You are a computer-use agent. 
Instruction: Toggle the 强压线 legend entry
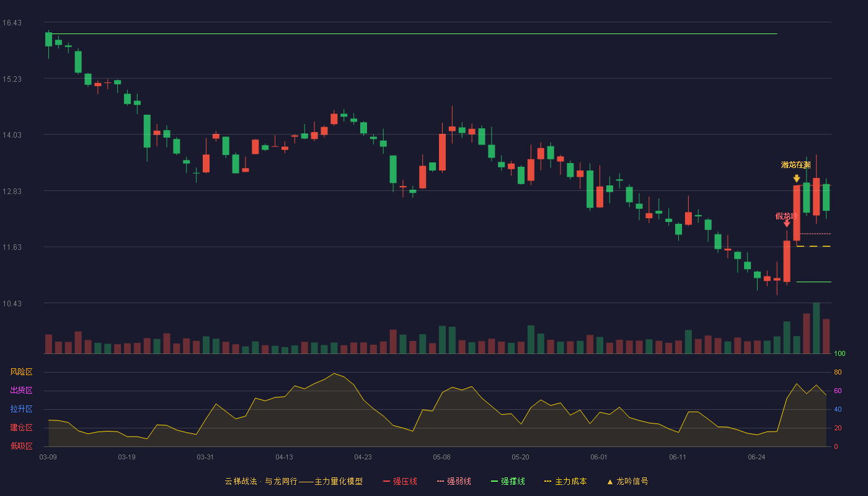tap(400, 481)
